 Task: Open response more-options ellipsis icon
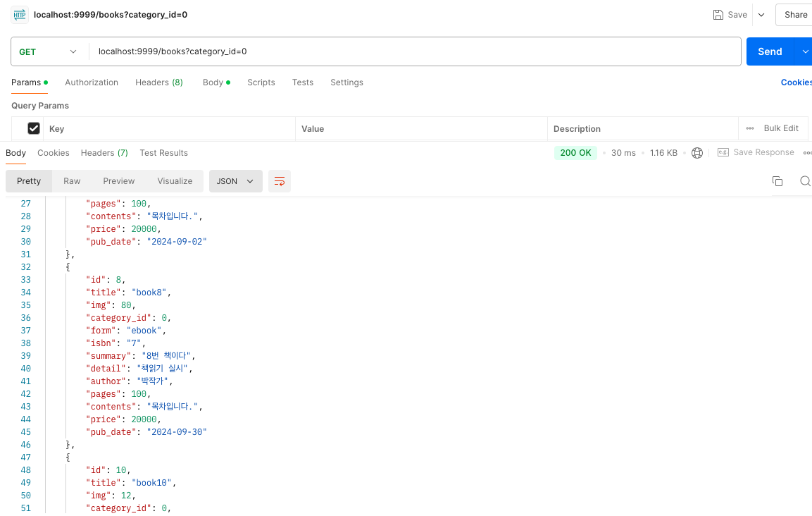coord(807,153)
